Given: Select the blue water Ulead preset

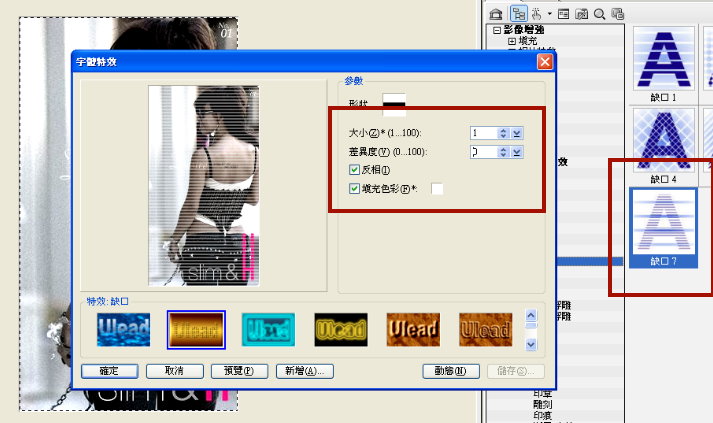Looking at the screenshot, I should point(123,329).
